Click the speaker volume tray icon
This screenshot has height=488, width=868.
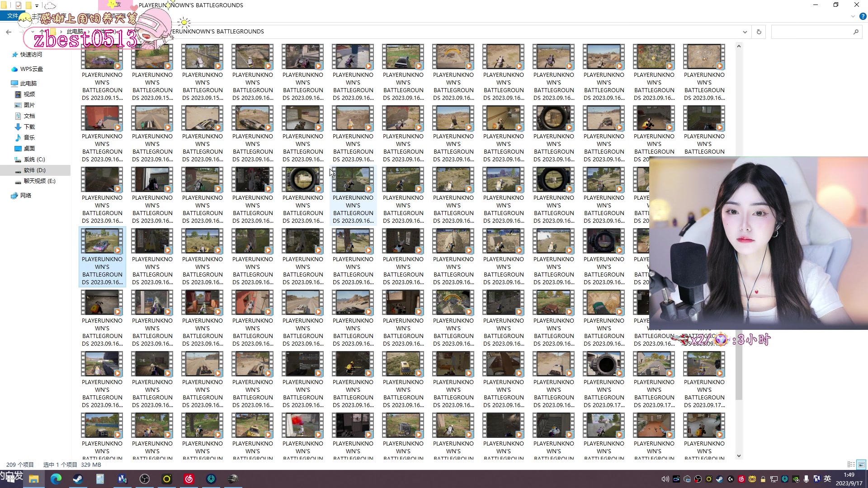click(665, 479)
